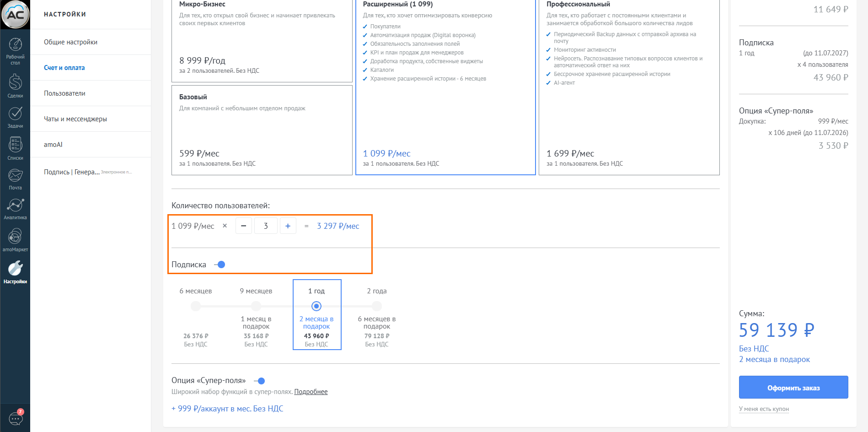868x432 pixels.
Task: Click the 6 месяцев в подарок bonus text
Action: point(377,323)
